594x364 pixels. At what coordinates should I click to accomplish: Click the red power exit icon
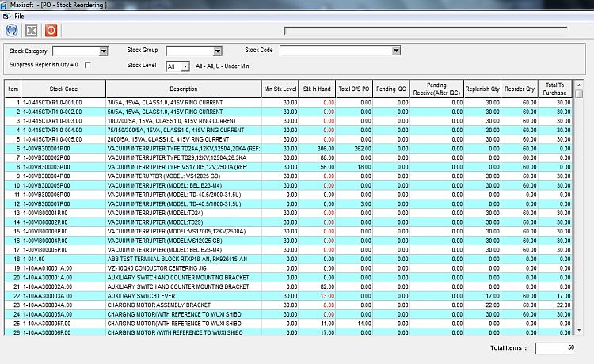click(51, 31)
